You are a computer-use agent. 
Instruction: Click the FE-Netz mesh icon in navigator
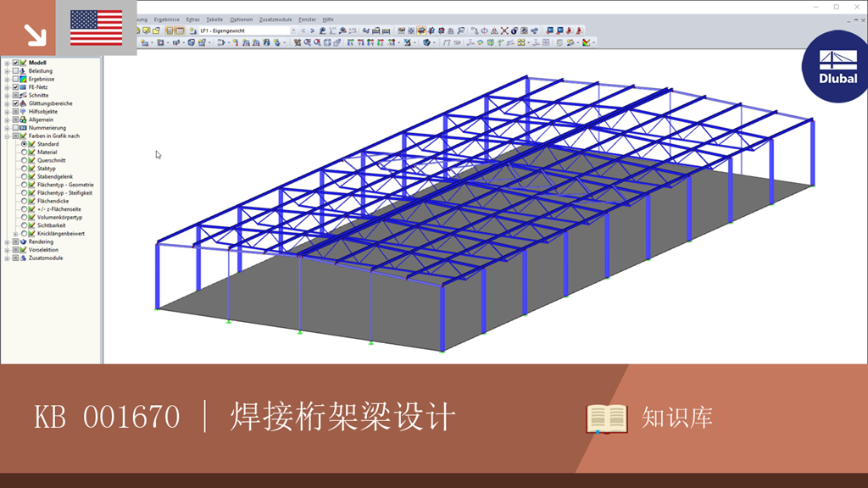(x=23, y=87)
